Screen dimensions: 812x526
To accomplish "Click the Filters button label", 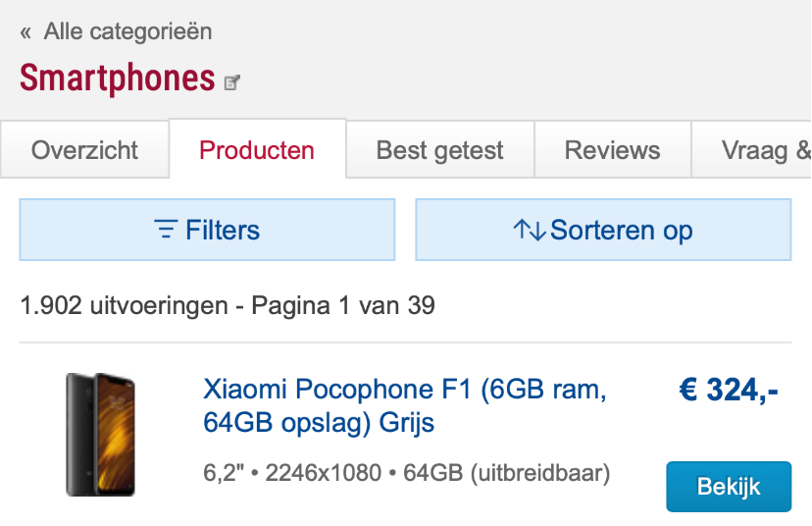I will [223, 231].
